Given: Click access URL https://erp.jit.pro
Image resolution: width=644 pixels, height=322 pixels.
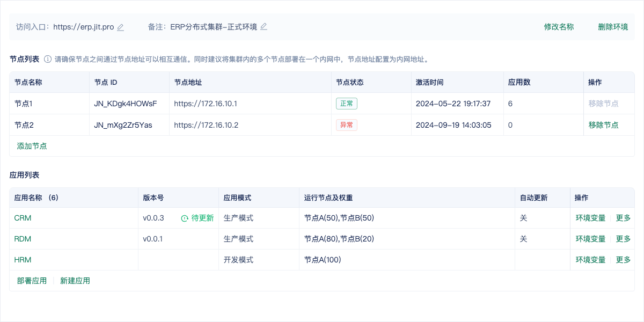Looking at the screenshot, I should (x=83, y=27).
